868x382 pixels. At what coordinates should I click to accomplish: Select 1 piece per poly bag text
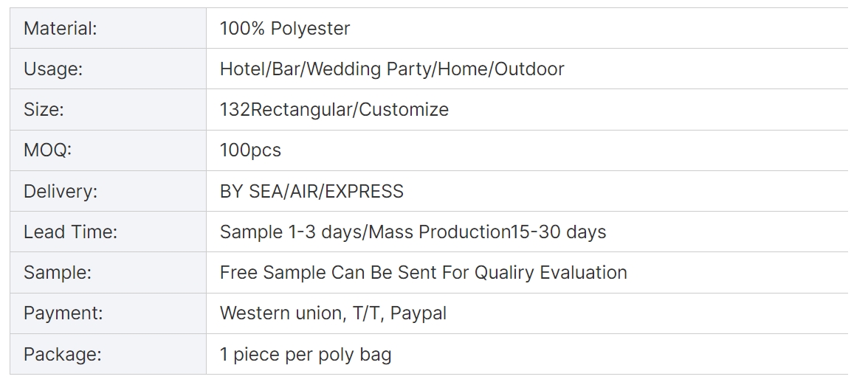click(x=306, y=355)
